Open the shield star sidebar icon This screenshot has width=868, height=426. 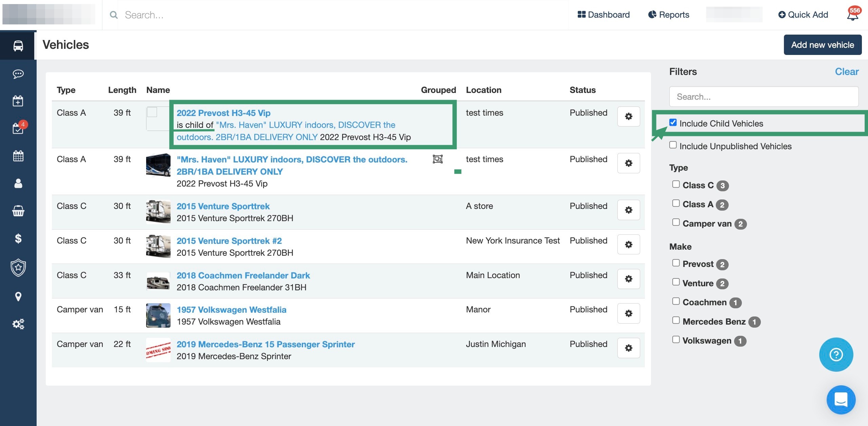[18, 268]
